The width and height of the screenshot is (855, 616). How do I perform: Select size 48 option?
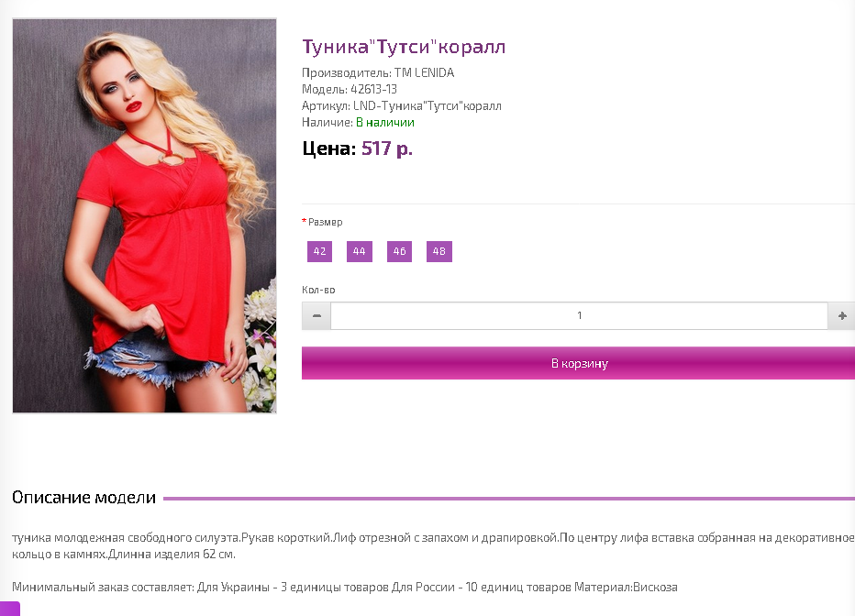pos(439,252)
